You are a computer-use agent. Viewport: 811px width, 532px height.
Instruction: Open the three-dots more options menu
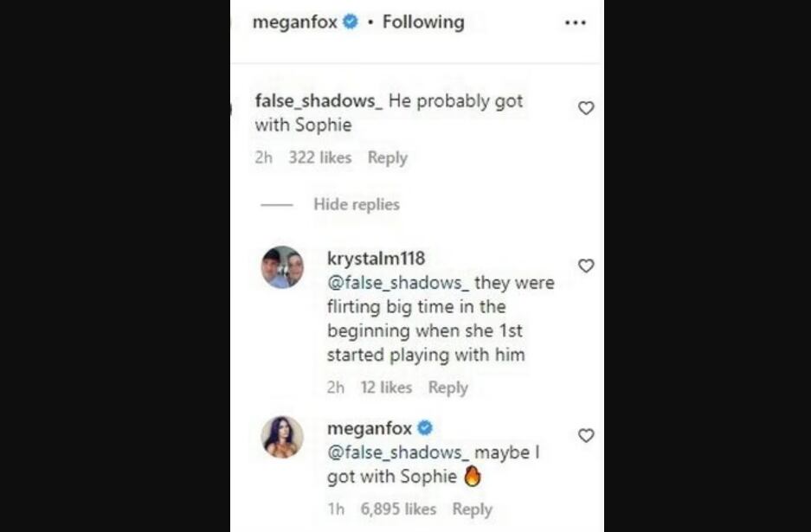pyautogui.click(x=576, y=22)
